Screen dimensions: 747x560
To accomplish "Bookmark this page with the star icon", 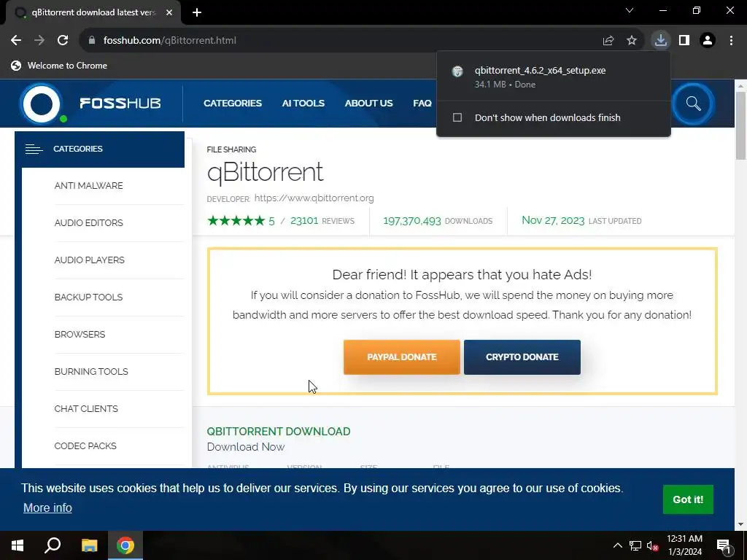I will [x=632, y=41].
